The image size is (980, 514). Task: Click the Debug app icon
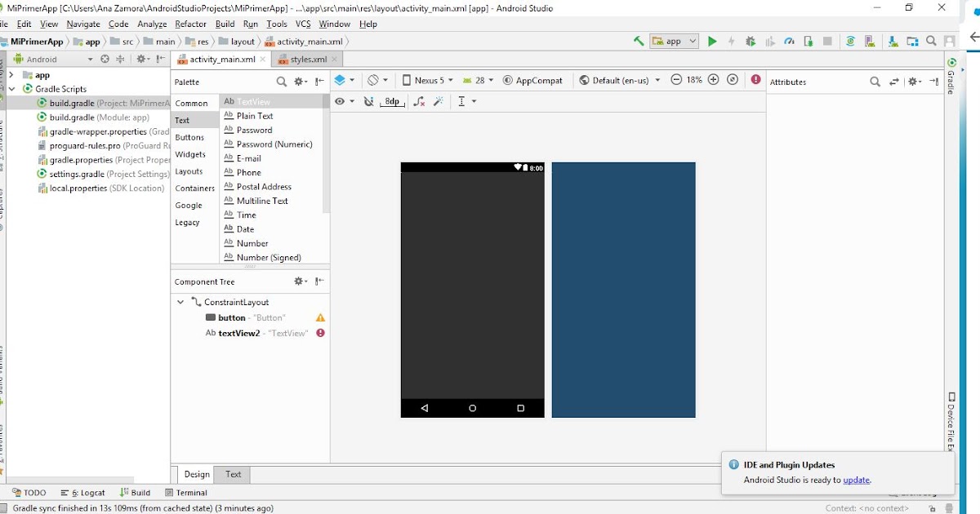coord(750,41)
